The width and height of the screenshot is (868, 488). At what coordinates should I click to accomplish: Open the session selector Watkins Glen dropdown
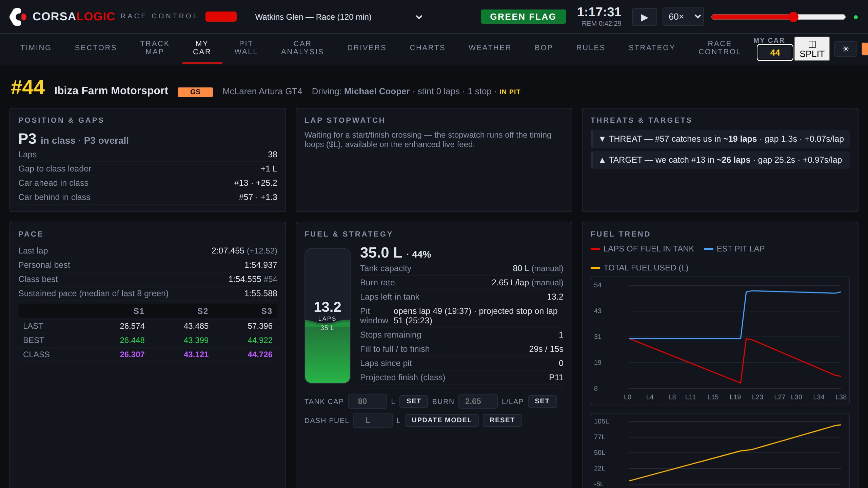339,17
